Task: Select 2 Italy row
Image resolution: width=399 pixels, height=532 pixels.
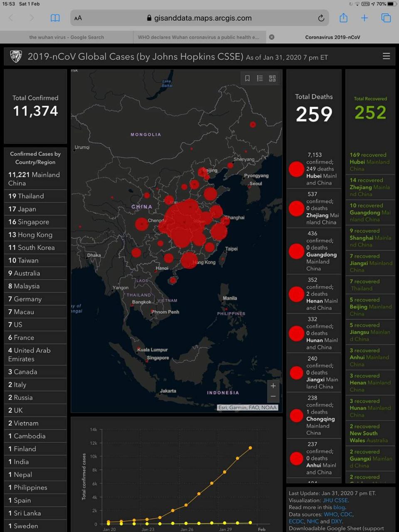Action: pos(35,384)
